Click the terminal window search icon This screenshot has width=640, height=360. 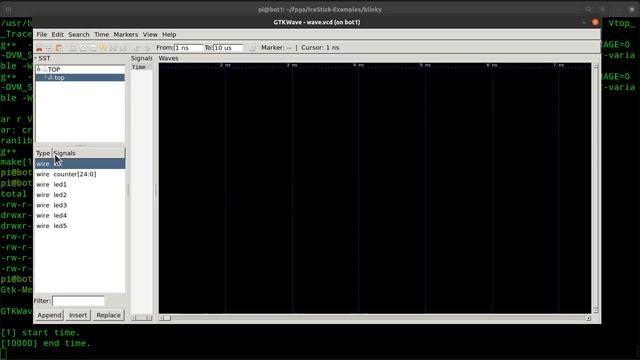click(x=588, y=9)
